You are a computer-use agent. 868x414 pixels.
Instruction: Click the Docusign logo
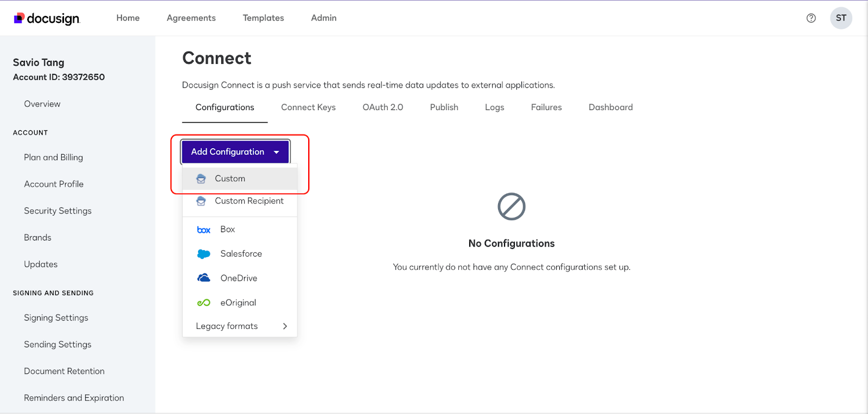47,18
